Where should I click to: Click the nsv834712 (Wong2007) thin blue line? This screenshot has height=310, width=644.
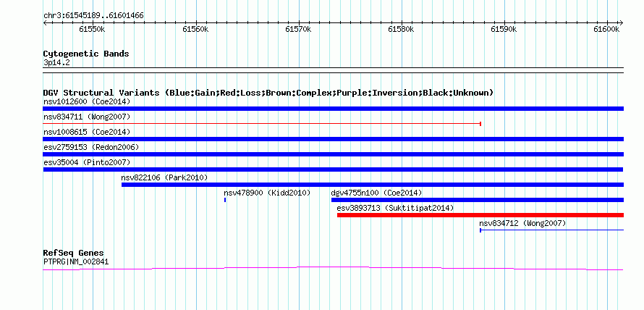pos(552,230)
